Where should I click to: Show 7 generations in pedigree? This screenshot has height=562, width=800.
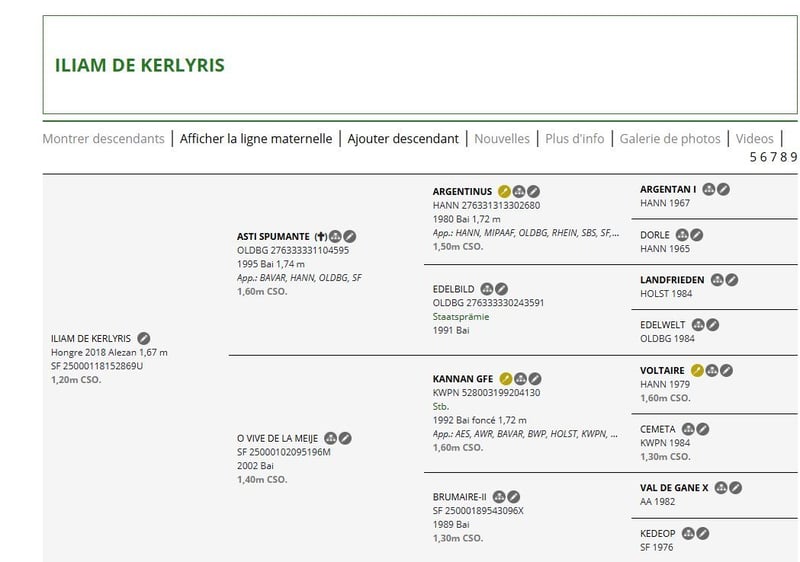pyautogui.click(x=773, y=157)
